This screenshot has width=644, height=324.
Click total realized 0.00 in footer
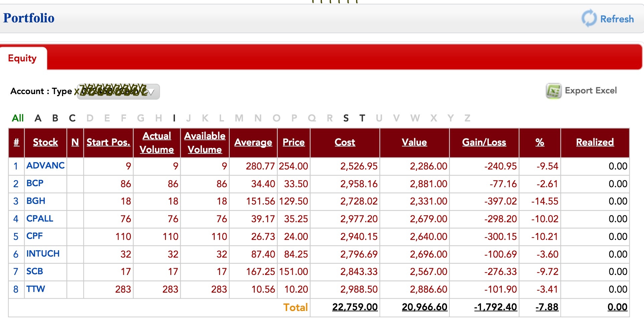tap(617, 307)
